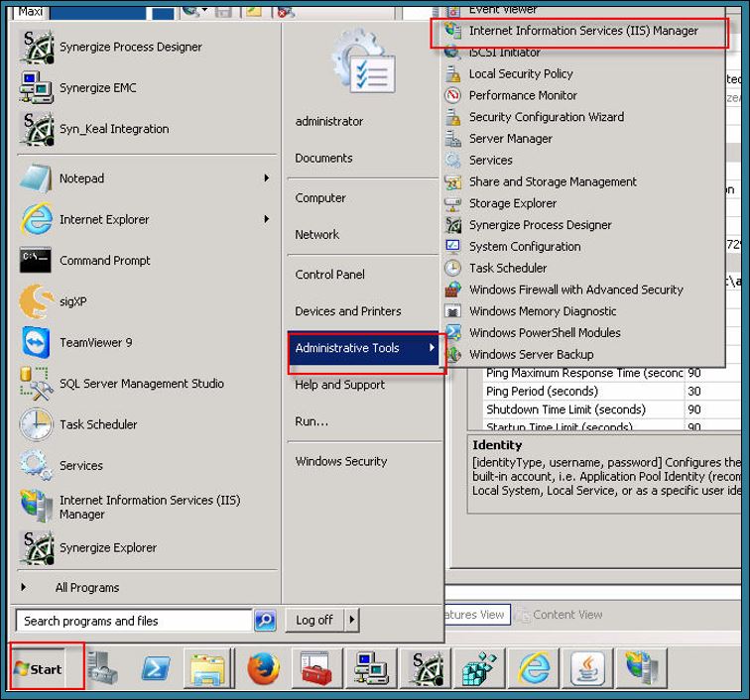Open Performance Monitor
The image size is (750, 700).
point(582,95)
